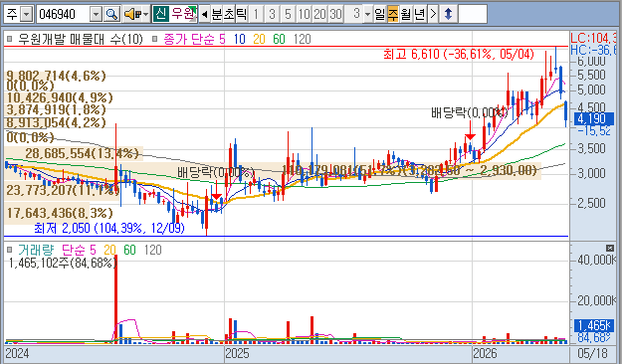The width and height of the screenshot is (622, 364).
Task: Click volume readout 1,465,102주(84.68%)
Action: point(63,263)
